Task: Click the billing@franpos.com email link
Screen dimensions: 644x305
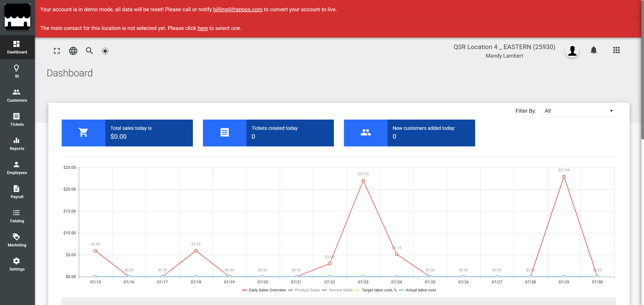Action: click(x=237, y=10)
